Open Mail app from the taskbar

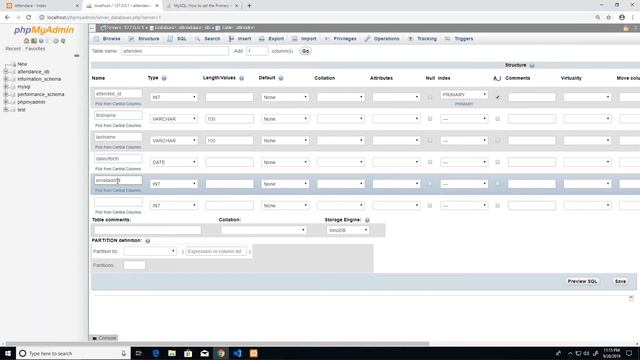pos(204,353)
